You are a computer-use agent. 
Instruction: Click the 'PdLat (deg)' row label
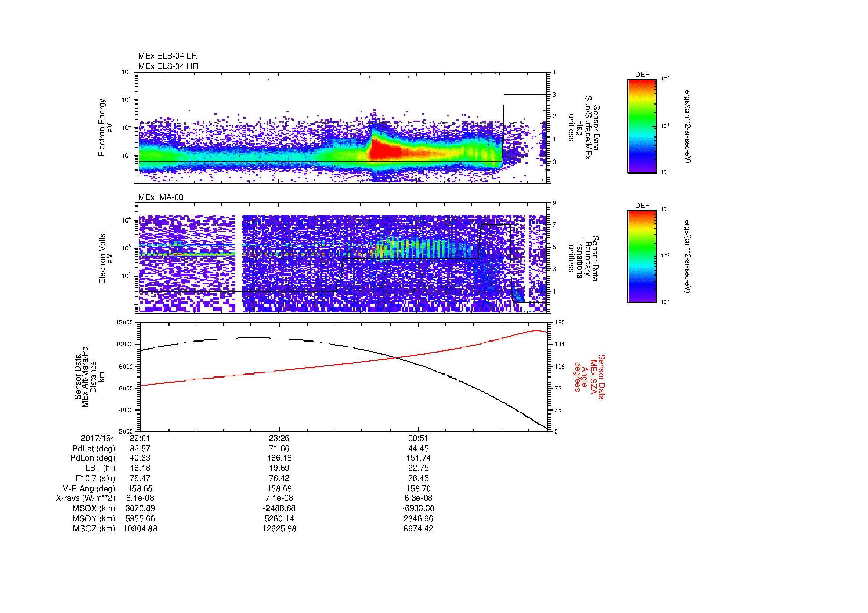coord(94,449)
